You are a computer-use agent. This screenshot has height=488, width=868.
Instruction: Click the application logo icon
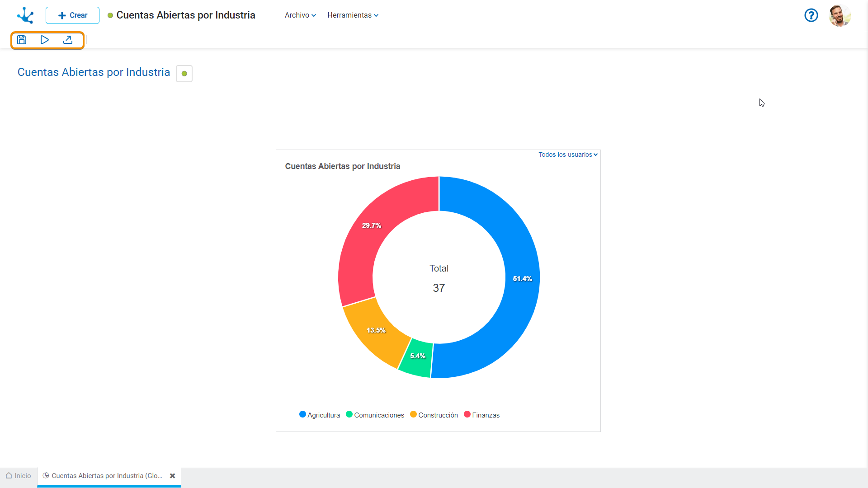(25, 15)
